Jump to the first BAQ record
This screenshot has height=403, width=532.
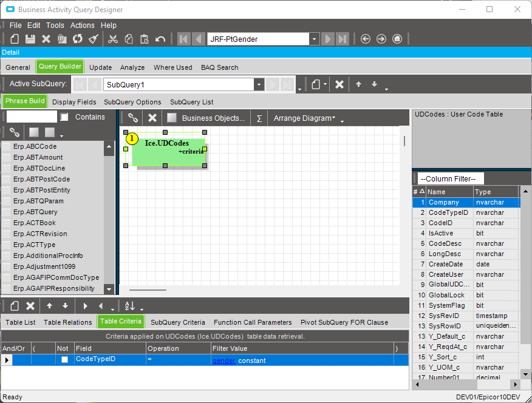click(x=184, y=39)
